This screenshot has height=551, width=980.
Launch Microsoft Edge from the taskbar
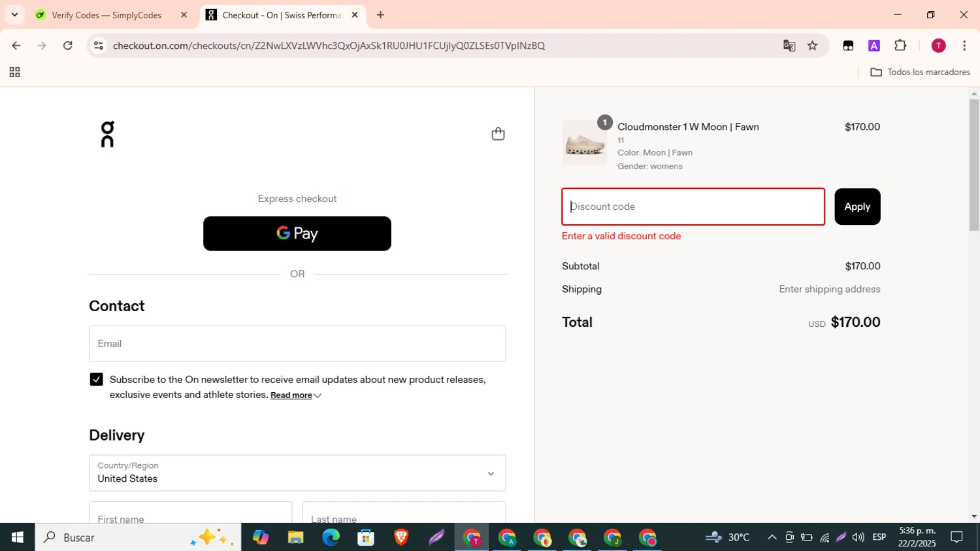pos(331,537)
